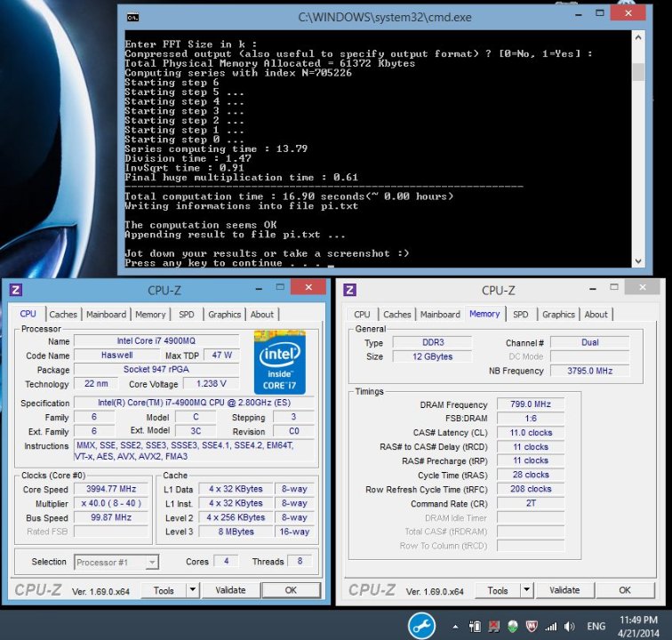Viewport: 672px width, 640px height.
Task: Click memory Size value 12 GBytes
Action: (432, 356)
